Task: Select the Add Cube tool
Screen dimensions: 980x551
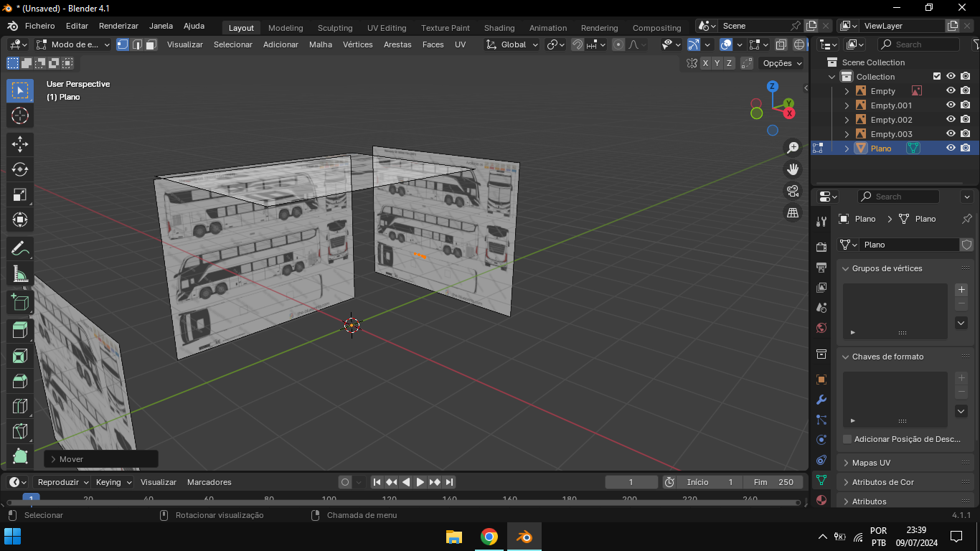Action: [x=20, y=302]
